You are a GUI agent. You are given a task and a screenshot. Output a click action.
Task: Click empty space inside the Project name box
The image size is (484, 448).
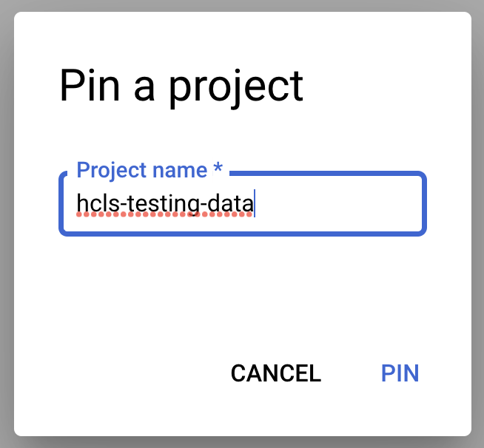click(x=340, y=205)
